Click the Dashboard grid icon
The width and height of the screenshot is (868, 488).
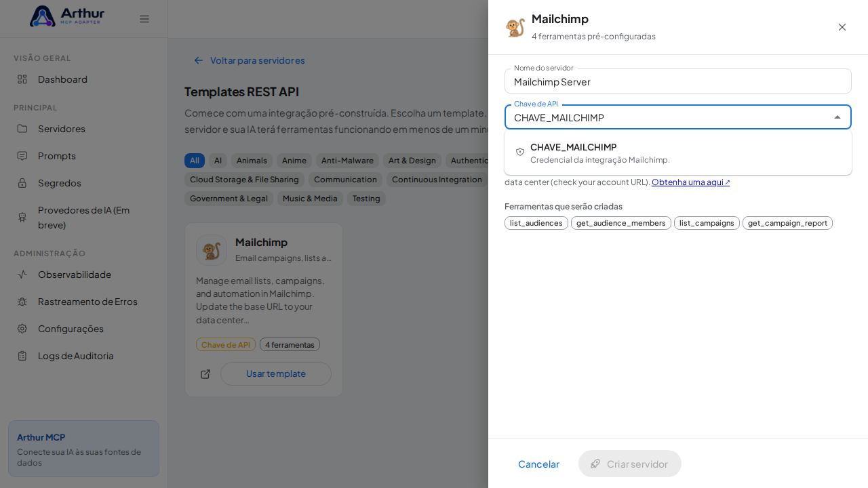tap(22, 79)
